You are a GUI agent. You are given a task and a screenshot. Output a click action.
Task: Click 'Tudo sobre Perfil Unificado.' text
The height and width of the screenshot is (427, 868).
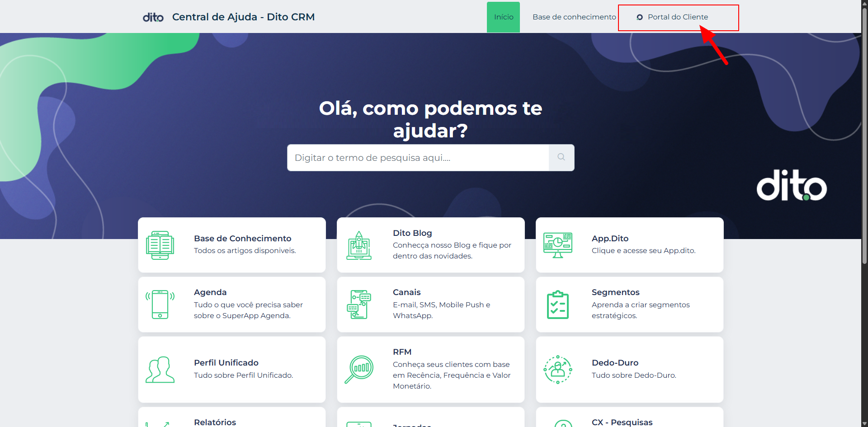243,375
